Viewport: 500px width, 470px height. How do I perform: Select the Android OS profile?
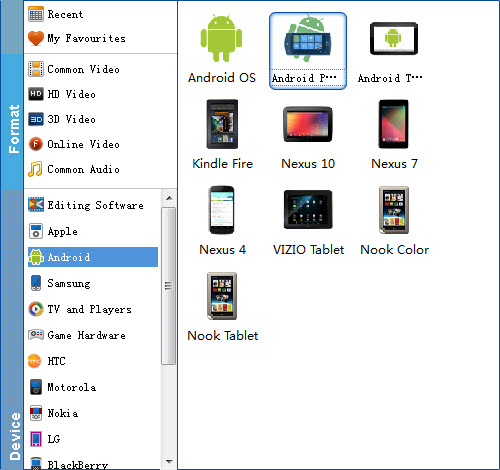(x=222, y=49)
